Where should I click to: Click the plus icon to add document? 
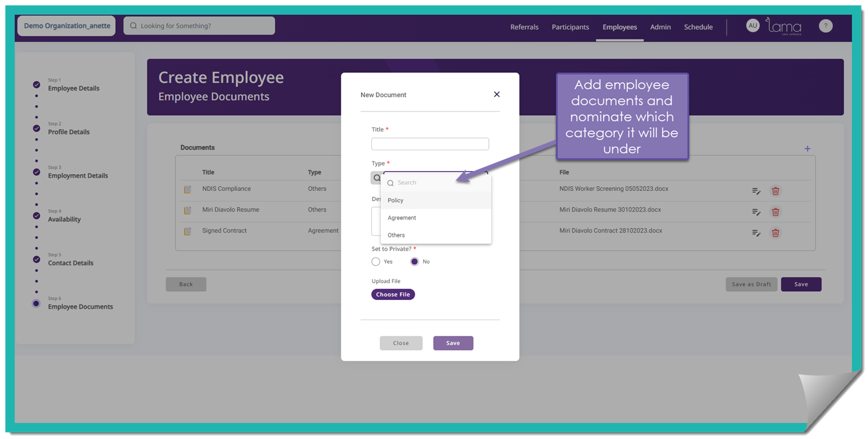[x=807, y=149]
